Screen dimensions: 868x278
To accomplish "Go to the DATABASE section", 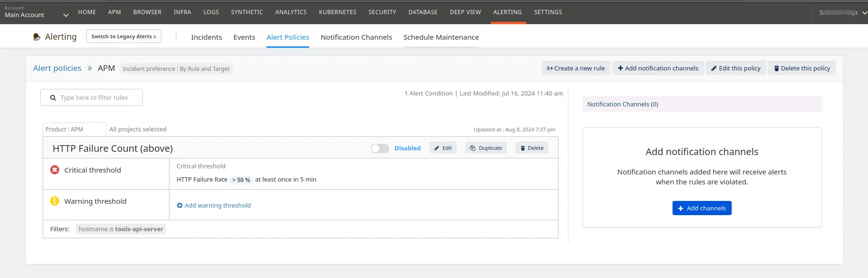I will [423, 12].
